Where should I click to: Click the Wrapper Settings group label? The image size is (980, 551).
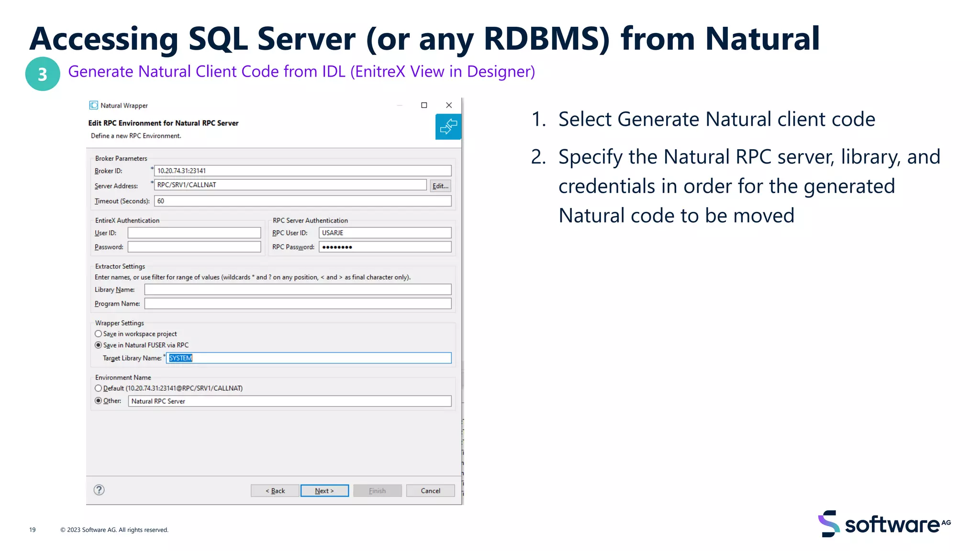120,323
